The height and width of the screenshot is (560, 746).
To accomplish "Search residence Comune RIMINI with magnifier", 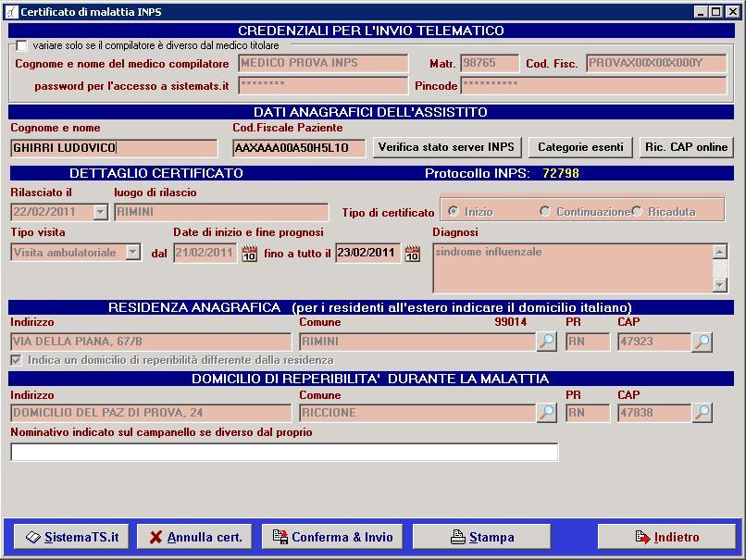I will tap(547, 342).
